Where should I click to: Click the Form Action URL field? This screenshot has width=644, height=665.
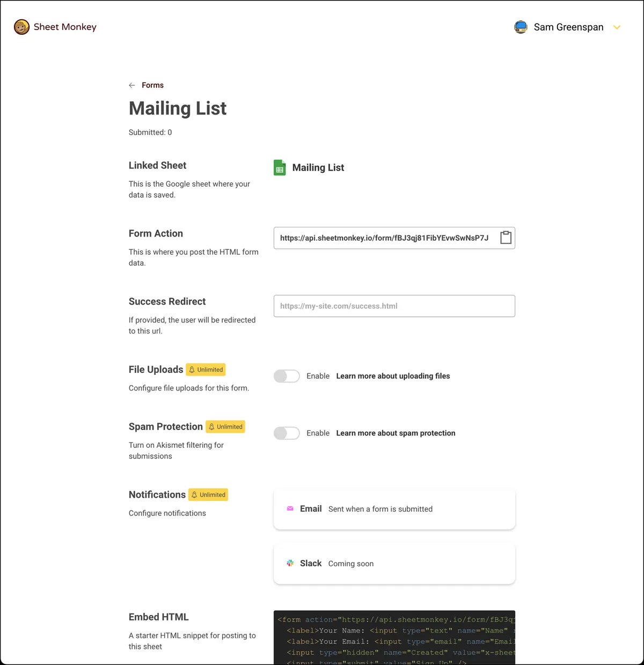[394, 238]
